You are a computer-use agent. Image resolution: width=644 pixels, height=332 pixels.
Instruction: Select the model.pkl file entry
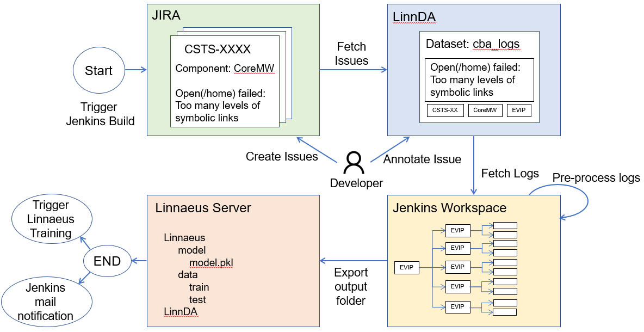tap(211, 262)
